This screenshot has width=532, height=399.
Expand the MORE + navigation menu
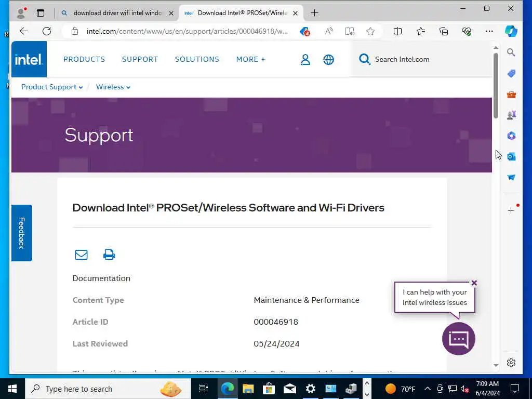pyautogui.click(x=250, y=59)
